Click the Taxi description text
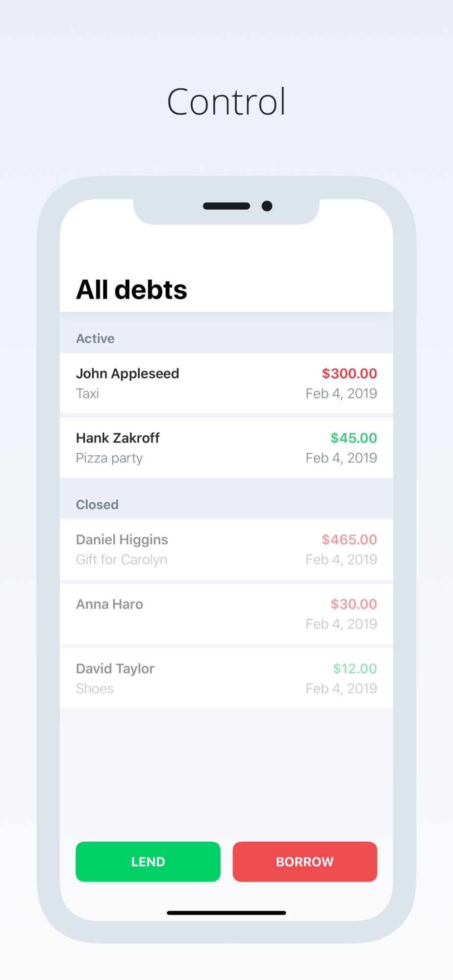 pos(87,393)
